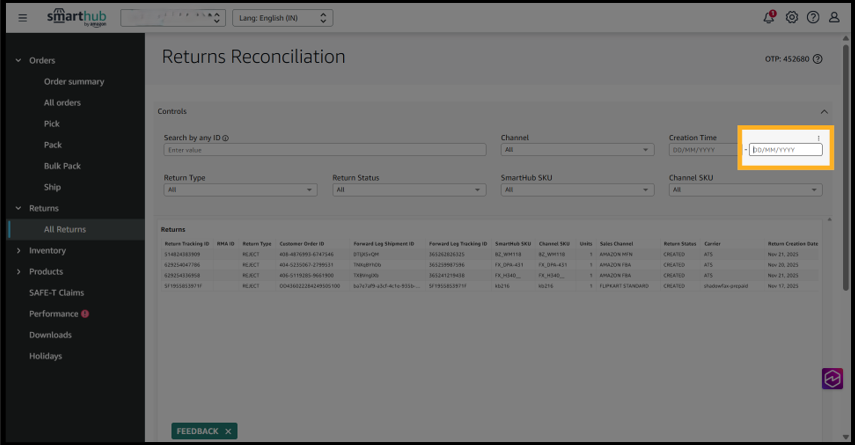The image size is (855, 445).
Task: Open the SAFE-T Claims page
Action: (x=57, y=293)
